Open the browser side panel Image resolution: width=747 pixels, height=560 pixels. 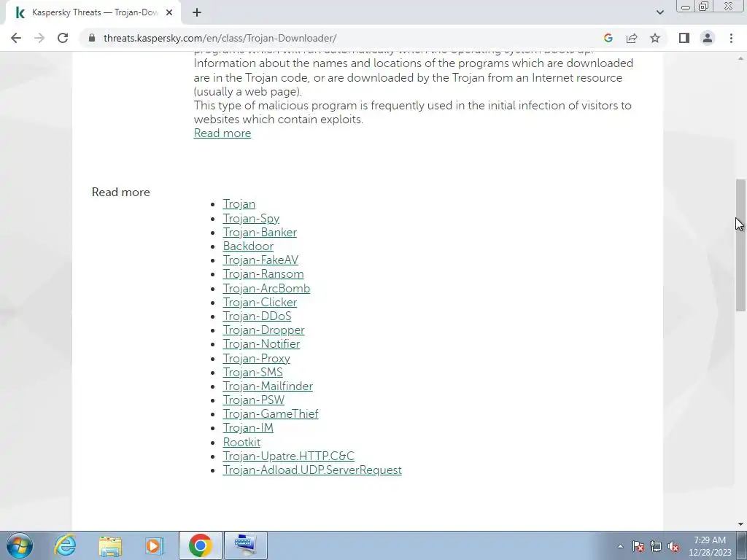click(x=684, y=38)
